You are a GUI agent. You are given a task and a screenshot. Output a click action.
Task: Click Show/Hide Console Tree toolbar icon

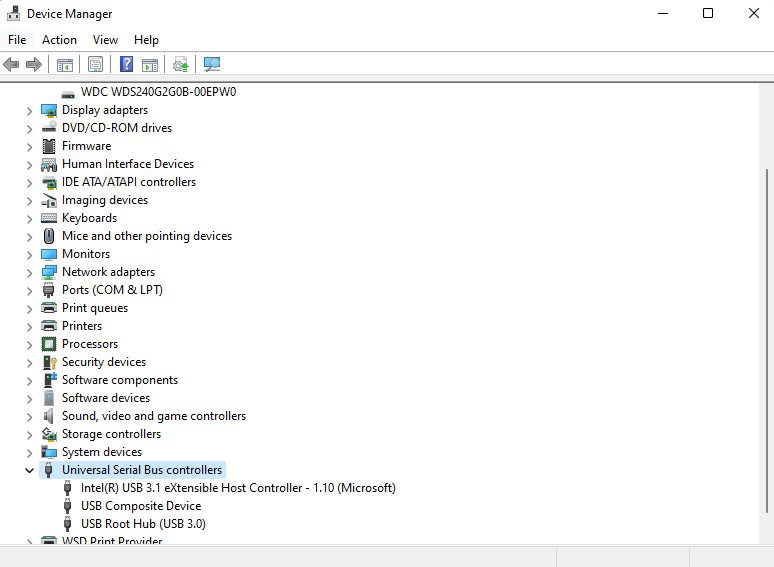click(x=65, y=65)
